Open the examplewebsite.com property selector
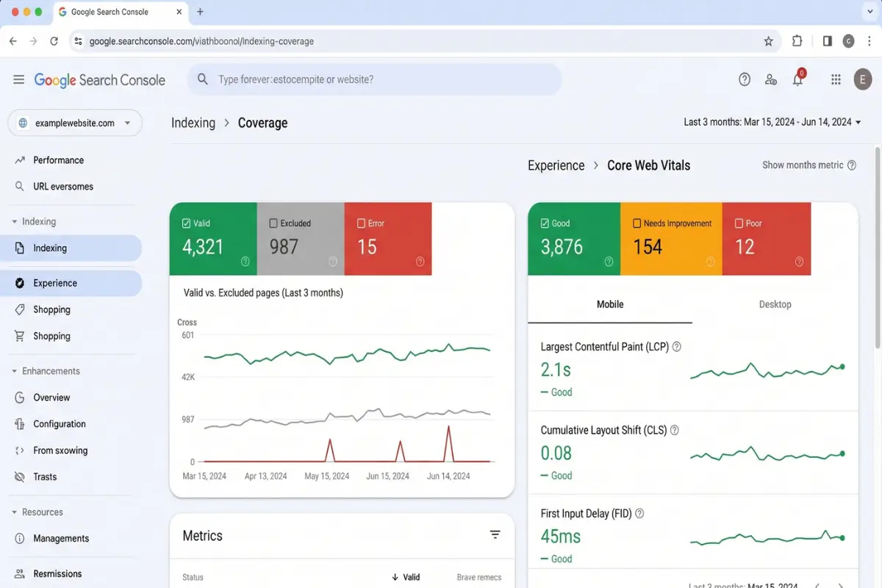This screenshot has width=882, height=588. [x=75, y=123]
